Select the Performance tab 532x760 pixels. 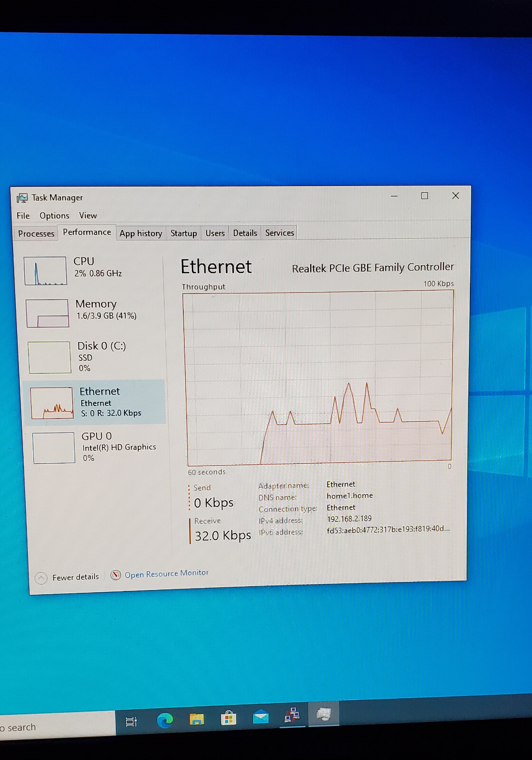pos(87,232)
